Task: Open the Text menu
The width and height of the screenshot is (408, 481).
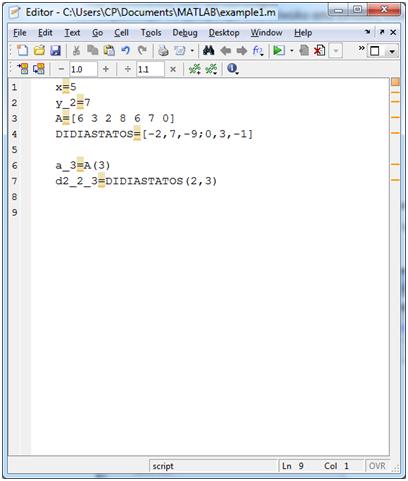Action: click(x=72, y=33)
